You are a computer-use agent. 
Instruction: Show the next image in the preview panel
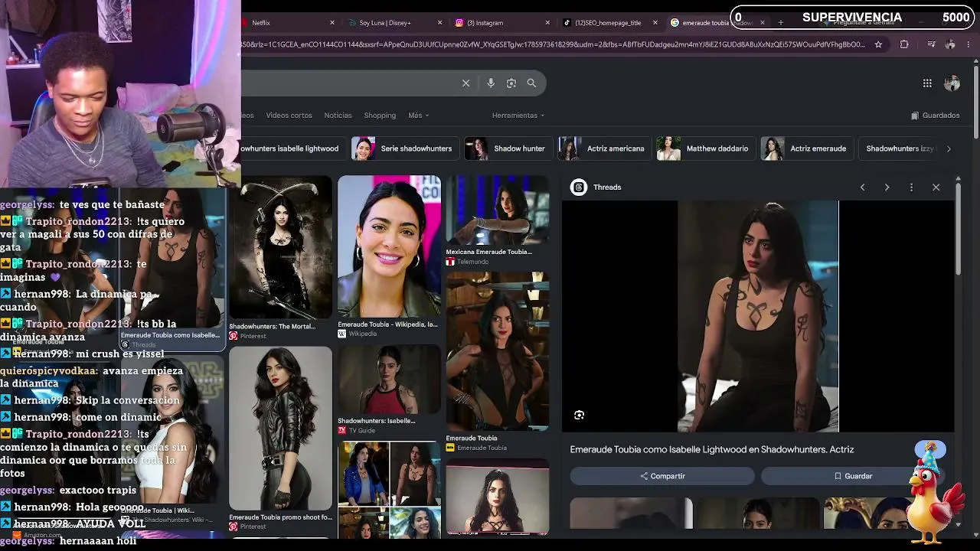click(x=887, y=187)
